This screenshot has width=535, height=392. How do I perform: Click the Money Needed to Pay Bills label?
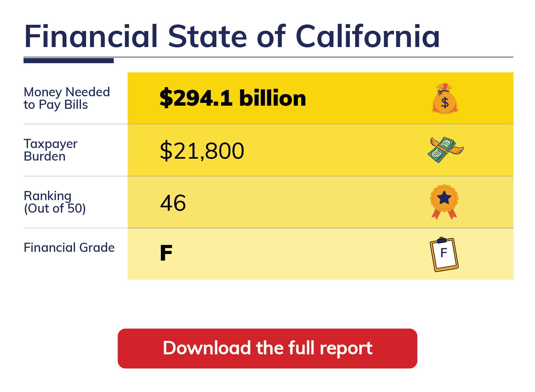pyautogui.click(x=67, y=98)
